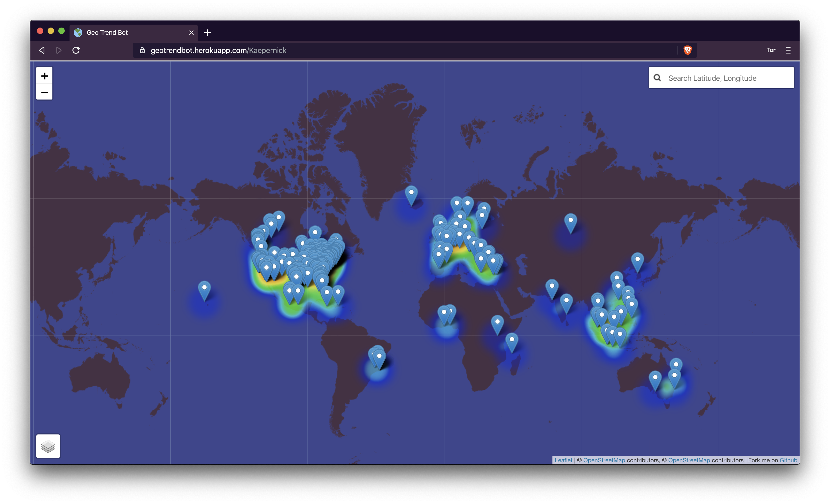Close the Geo Trend Bot tab
Viewport: 830px width, 504px height.
191,33
